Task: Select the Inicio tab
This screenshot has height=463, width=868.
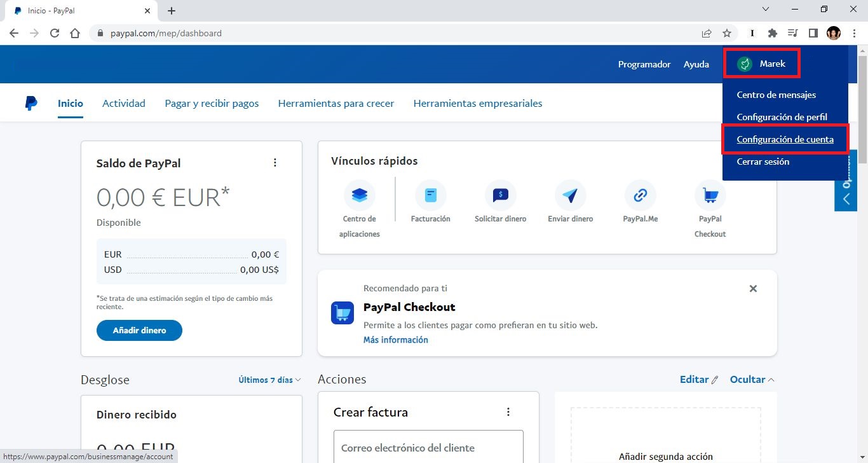Action: pos(71,103)
